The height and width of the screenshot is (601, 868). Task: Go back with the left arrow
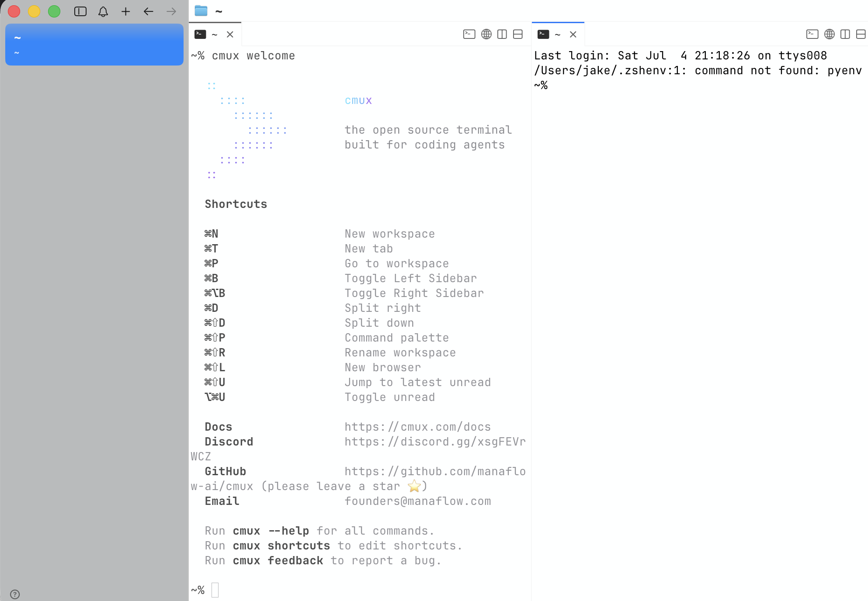click(149, 11)
